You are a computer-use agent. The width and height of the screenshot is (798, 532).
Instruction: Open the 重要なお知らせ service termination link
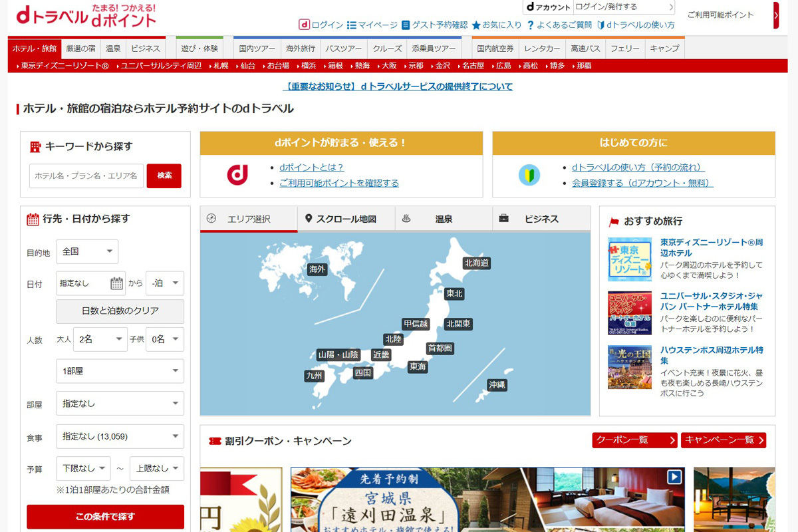(x=398, y=86)
